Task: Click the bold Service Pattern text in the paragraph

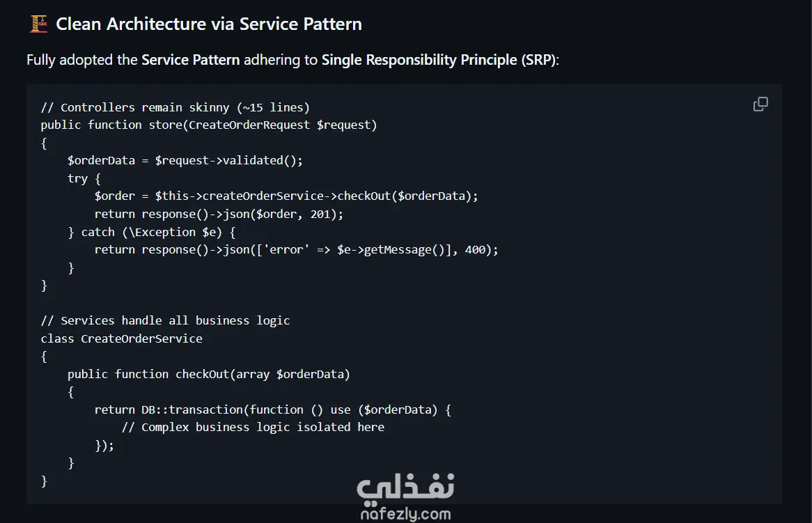Action: pyautogui.click(x=190, y=60)
